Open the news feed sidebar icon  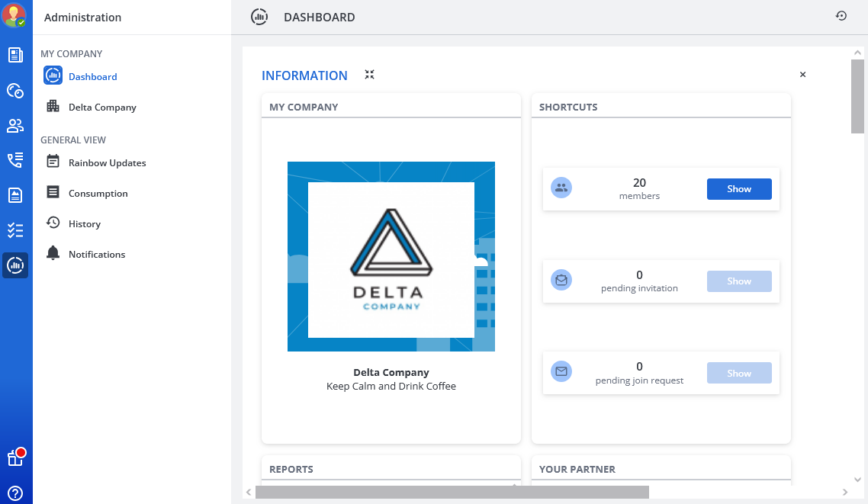tap(15, 55)
